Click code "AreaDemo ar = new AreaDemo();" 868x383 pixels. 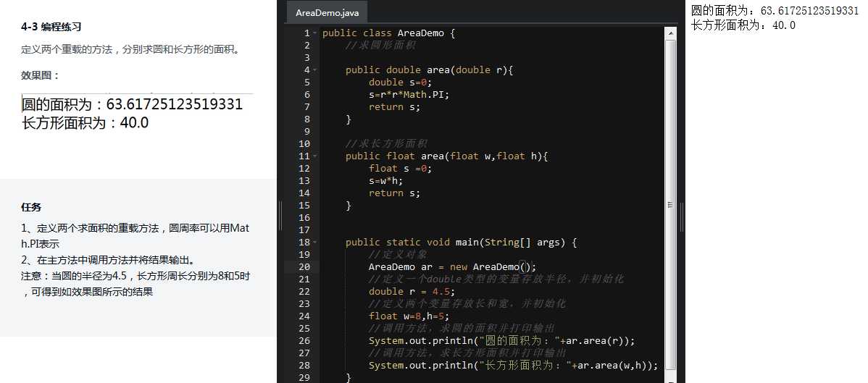(x=452, y=266)
